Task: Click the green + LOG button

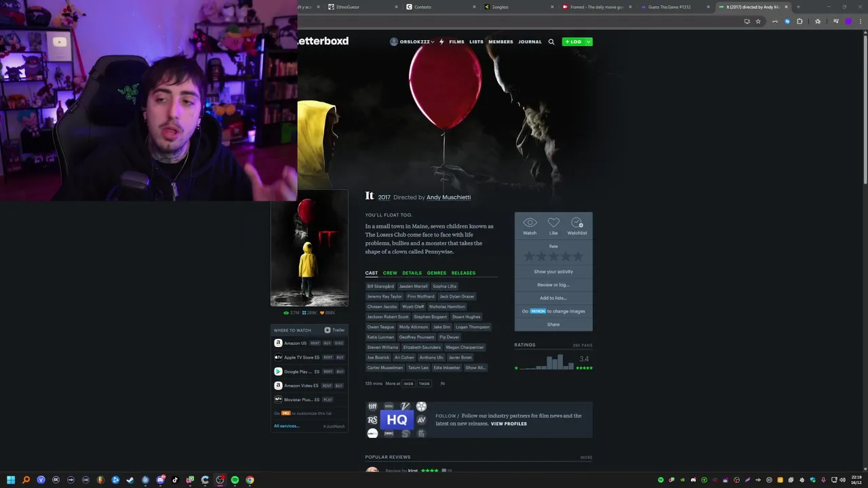Action: coord(573,42)
